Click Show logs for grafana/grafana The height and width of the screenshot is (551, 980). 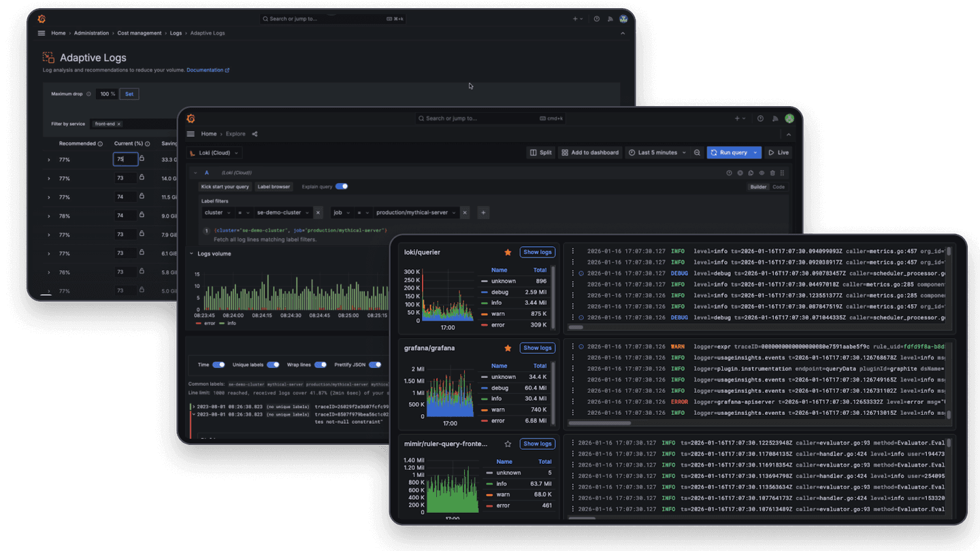[x=537, y=348]
